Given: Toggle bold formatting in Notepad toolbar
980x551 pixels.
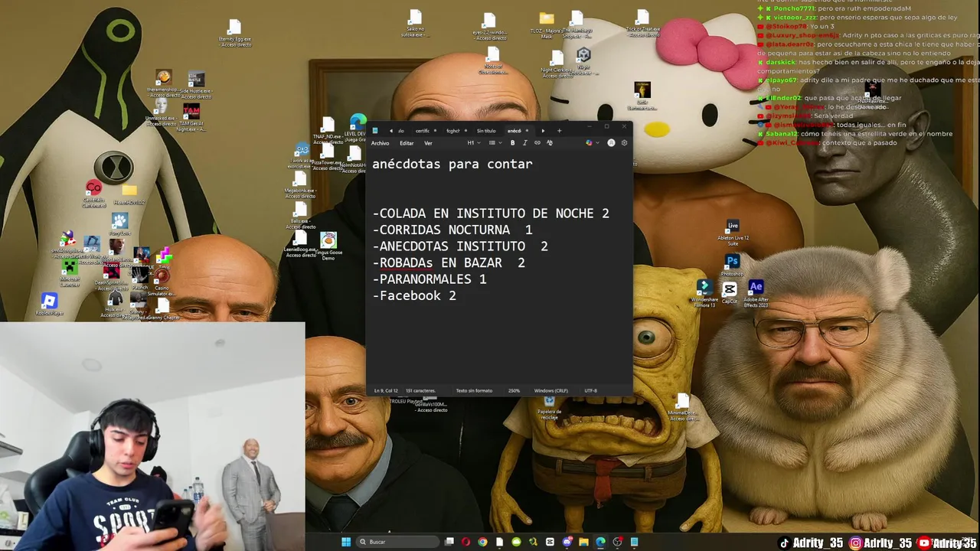Looking at the screenshot, I should pos(512,143).
